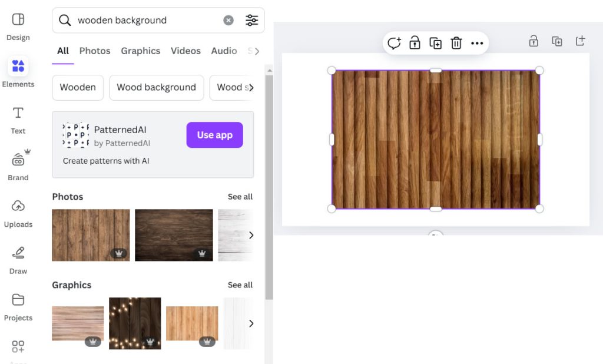The height and width of the screenshot is (364, 603).
Task: Switch to the Videos tab
Action: coord(185,51)
